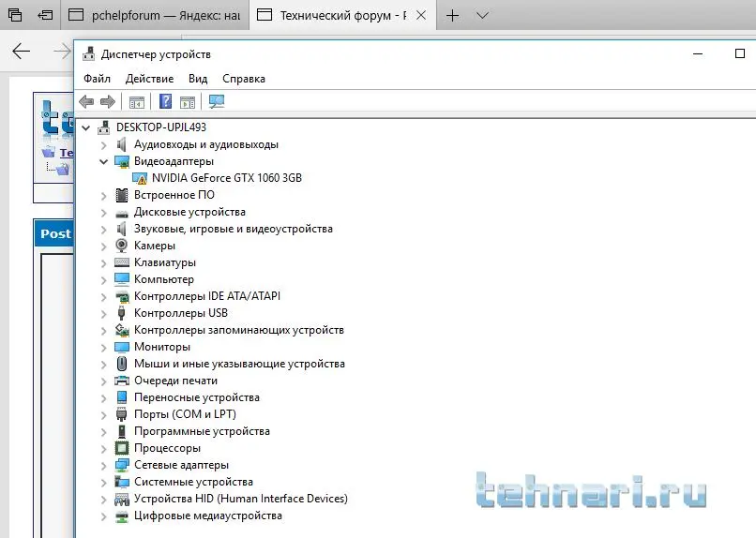Image resolution: width=756 pixels, height=538 pixels.
Task: Expand the Компьютер category chevron
Action: (x=104, y=280)
